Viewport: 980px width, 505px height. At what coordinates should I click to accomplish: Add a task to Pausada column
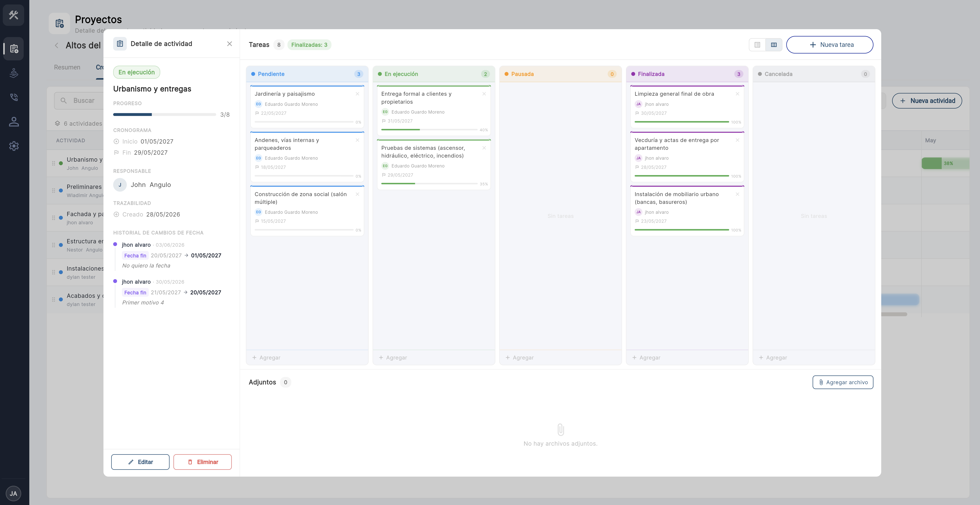(560, 358)
